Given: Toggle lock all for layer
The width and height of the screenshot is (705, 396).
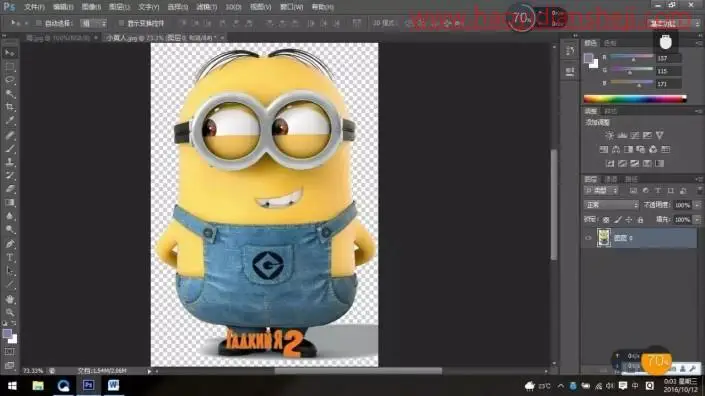Looking at the screenshot, I should pyautogui.click(x=640, y=219).
